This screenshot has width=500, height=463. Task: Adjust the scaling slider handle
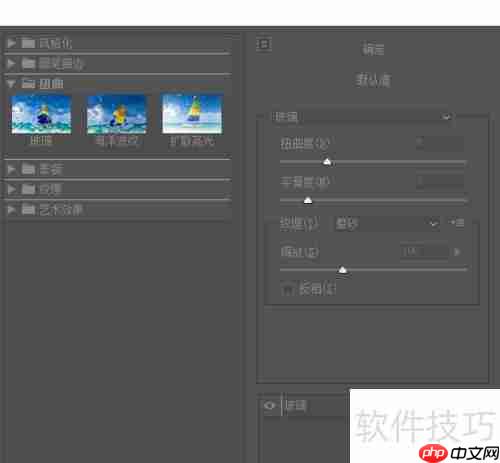tap(342, 270)
